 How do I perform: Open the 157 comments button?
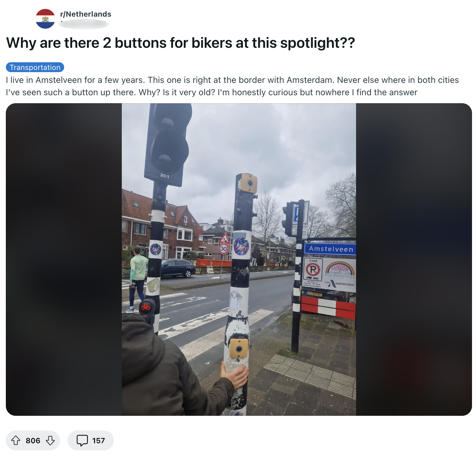coord(91,440)
